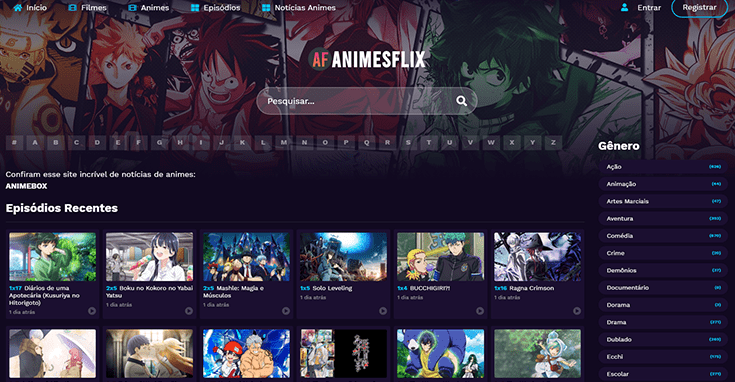735x382 pixels.
Task: Filter anime list by letter W
Action: point(491,142)
